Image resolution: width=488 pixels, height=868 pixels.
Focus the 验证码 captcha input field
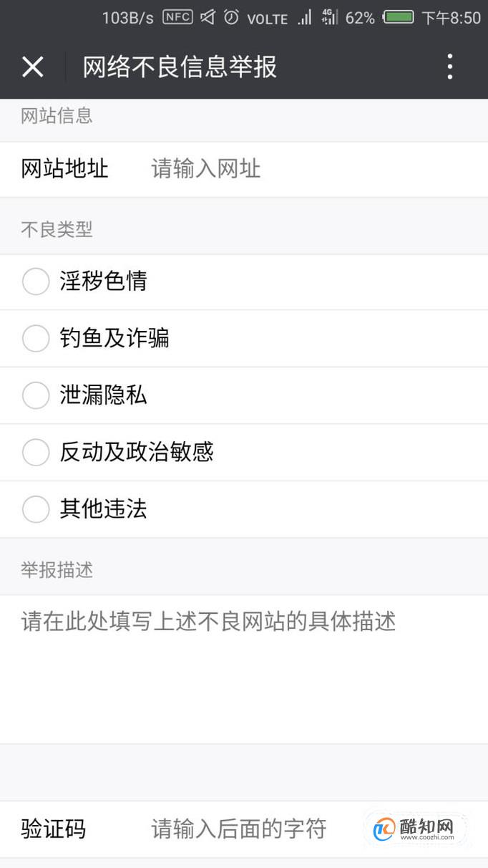tap(239, 829)
